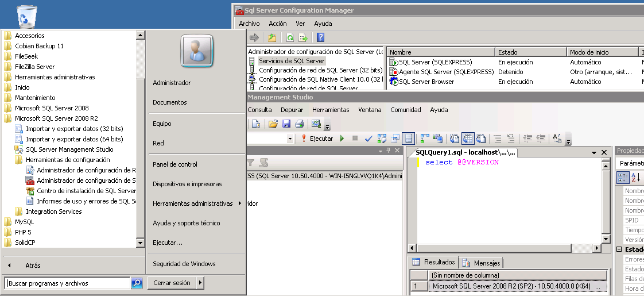Click the Ejecutar execute query button
644x296 pixels.
[x=317, y=139]
